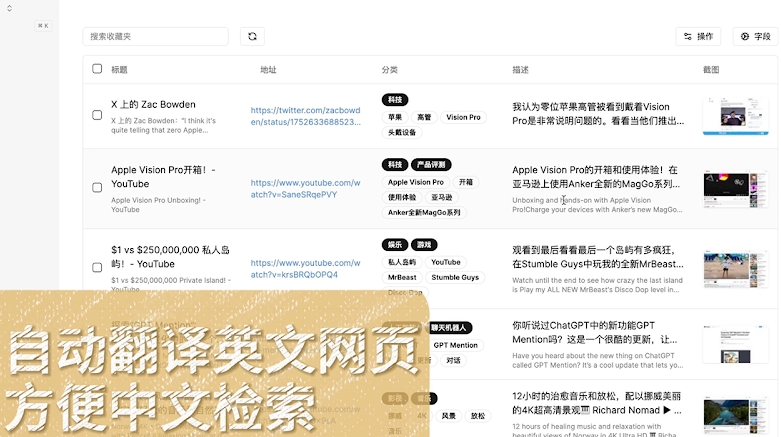Click the YouTube tag in island row
This screenshot has height=437, width=781.
pyautogui.click(x=446, y=262)
